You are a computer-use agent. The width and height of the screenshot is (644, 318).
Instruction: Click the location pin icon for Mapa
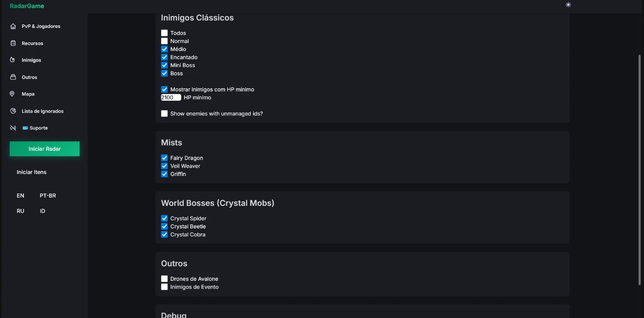click(12, 94)
